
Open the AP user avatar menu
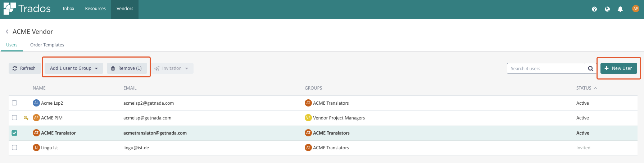pos(636,9)
